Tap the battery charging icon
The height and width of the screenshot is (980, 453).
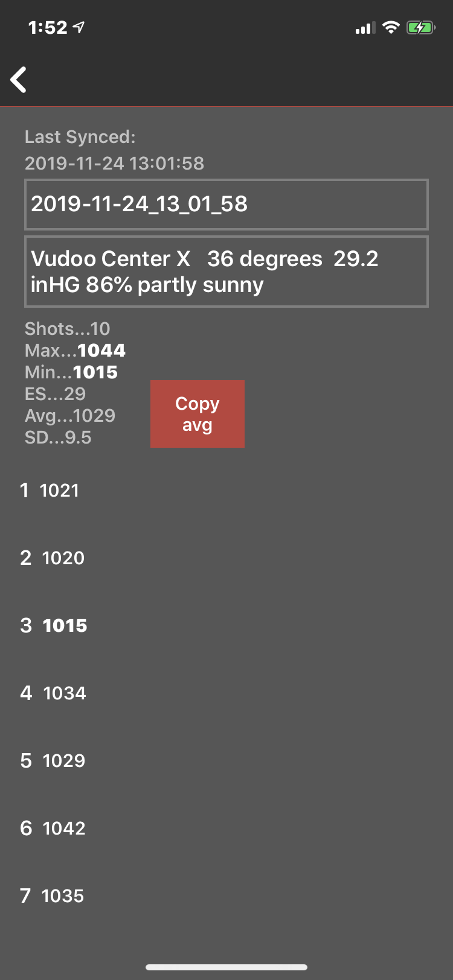pyautogui.click(x=420, y=28)
